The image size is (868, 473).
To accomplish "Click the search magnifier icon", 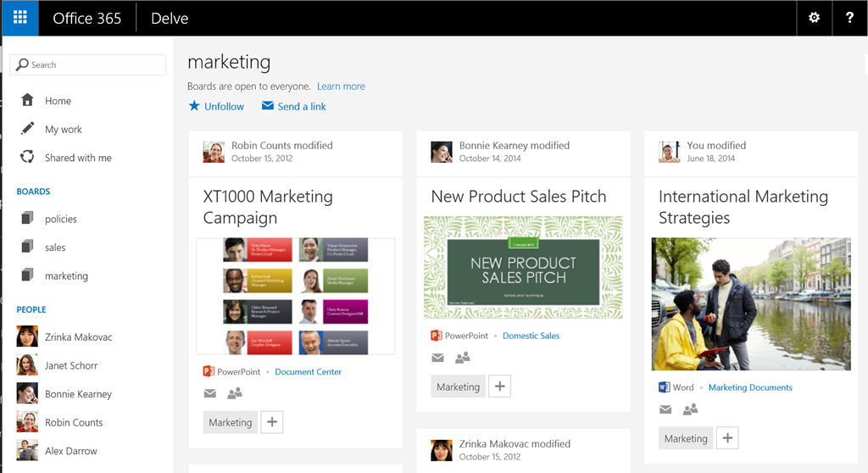I will tap(22, 64).
